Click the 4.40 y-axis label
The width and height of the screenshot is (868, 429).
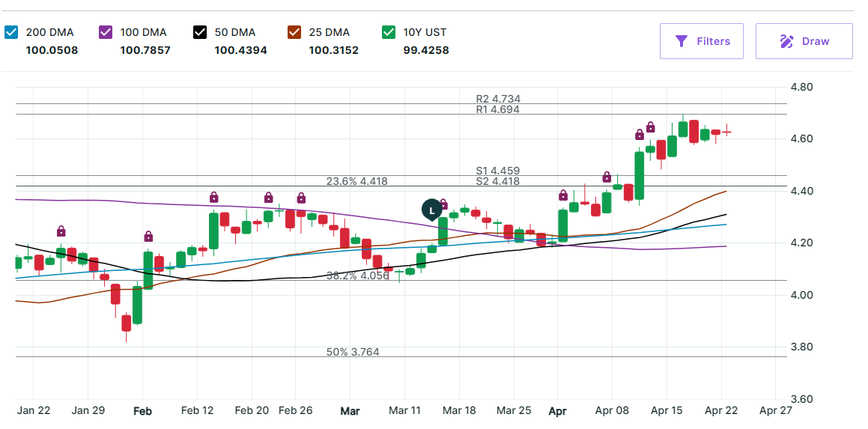(803, 191)
